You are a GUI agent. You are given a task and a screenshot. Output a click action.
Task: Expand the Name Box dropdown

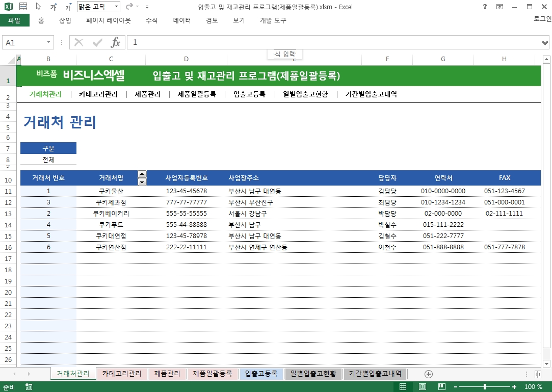click(49, 43)
